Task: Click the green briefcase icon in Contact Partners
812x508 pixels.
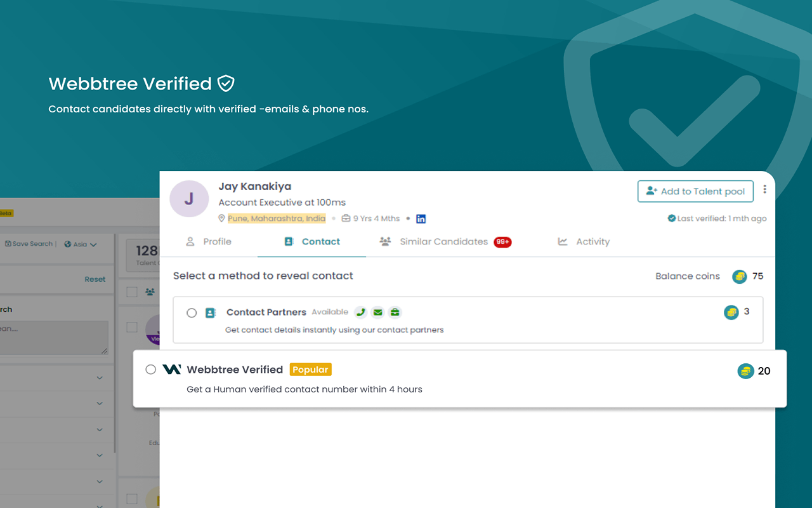Action: point(395,312)
